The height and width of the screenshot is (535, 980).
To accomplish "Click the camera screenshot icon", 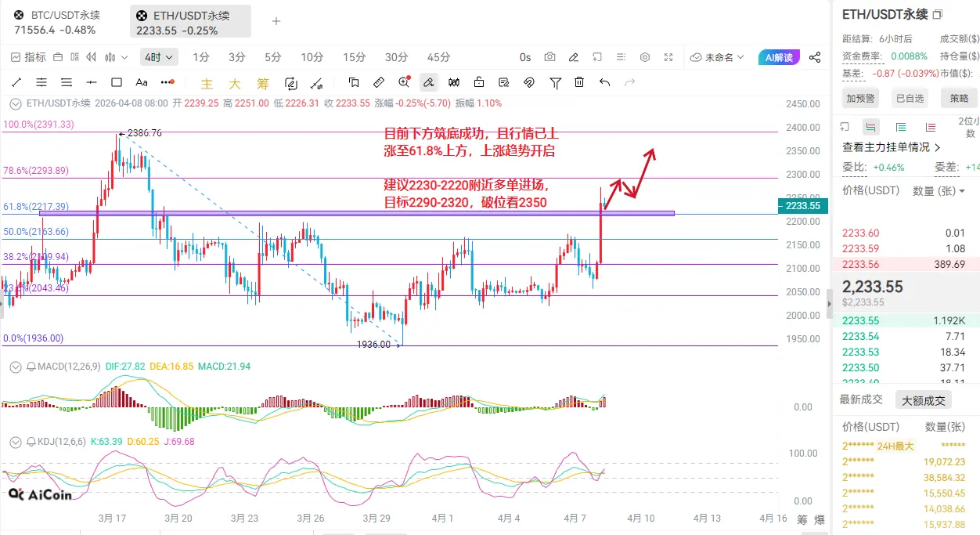I will point(550,57).
